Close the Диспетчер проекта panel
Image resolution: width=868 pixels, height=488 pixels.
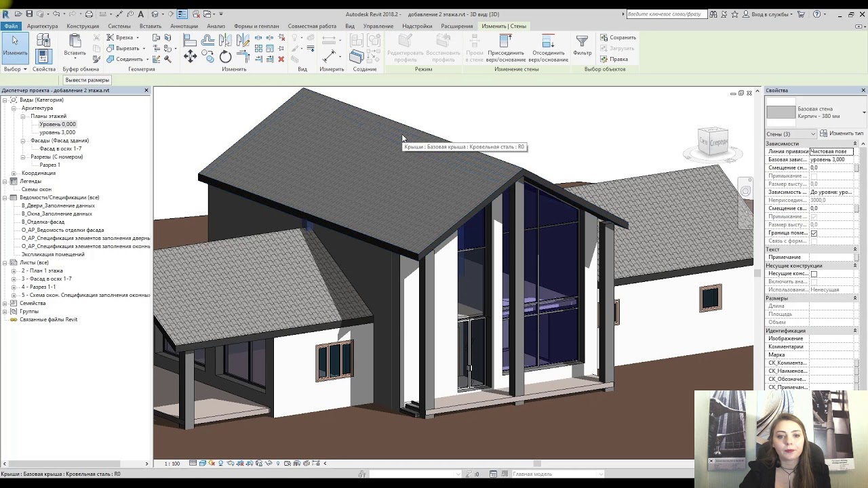(146, 90)
